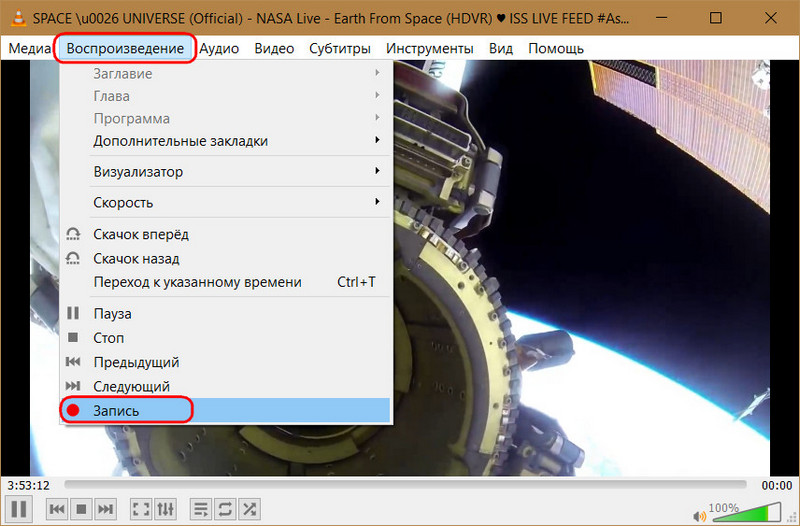This screenshot has width=800, height=526.
Task: Select Стоп in the playback menu
Action: (225, 338)
